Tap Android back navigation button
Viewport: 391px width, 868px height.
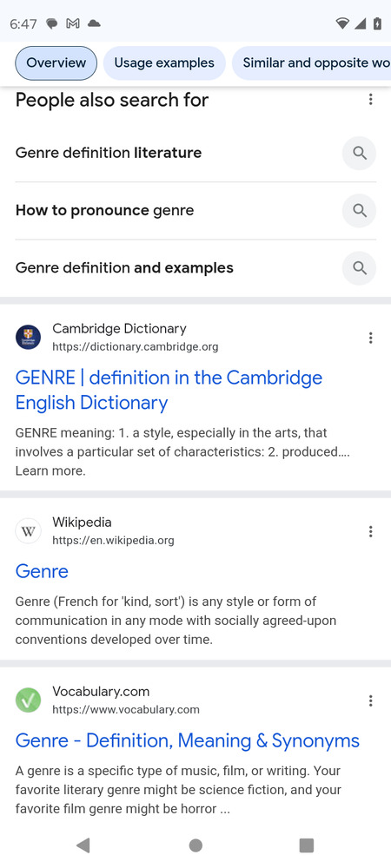[x=83, y=845]
